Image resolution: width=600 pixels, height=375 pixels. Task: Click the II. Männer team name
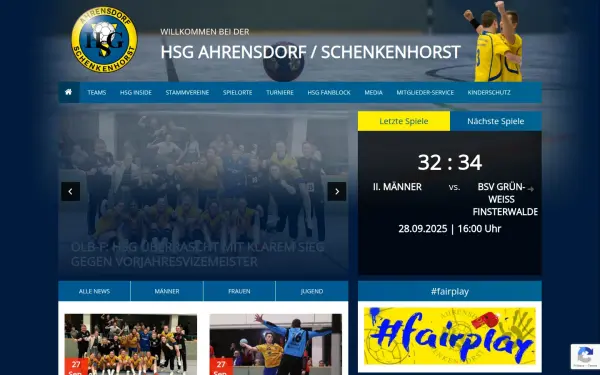397,187
